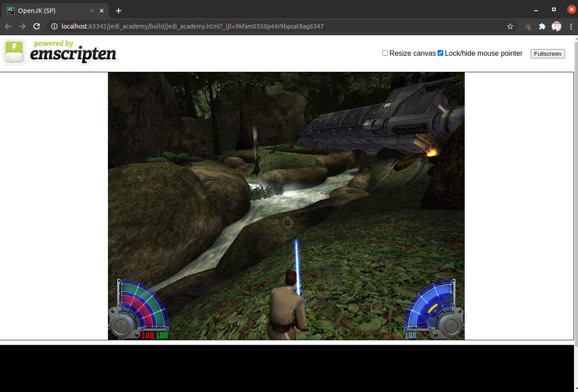The width and height of the screenshot is (578, 392).
Task: Click the emscripten logo
Action: coord(60,52)
